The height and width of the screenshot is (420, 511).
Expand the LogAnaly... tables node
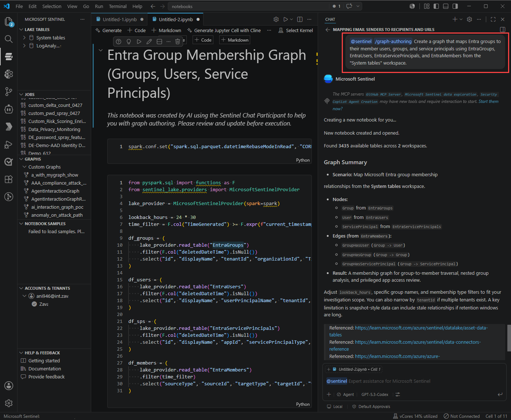click(24, 46)
